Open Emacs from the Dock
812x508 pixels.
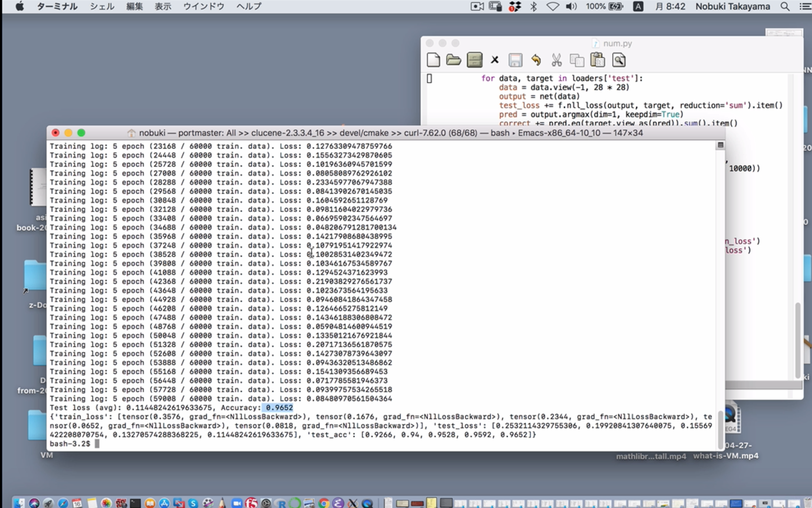(x=338, y=503)
